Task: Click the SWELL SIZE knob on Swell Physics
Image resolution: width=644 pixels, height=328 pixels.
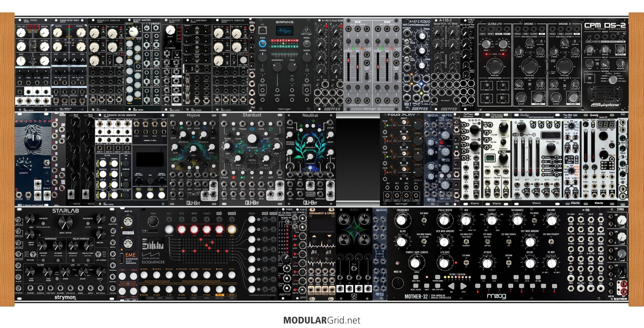Action: [x=21, y=33]
